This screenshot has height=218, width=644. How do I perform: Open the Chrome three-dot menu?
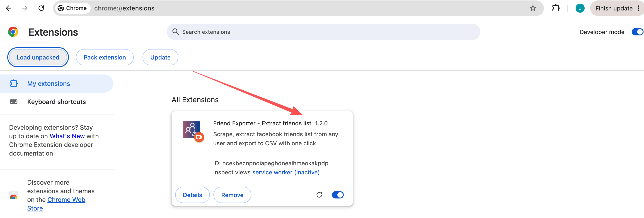639,8
